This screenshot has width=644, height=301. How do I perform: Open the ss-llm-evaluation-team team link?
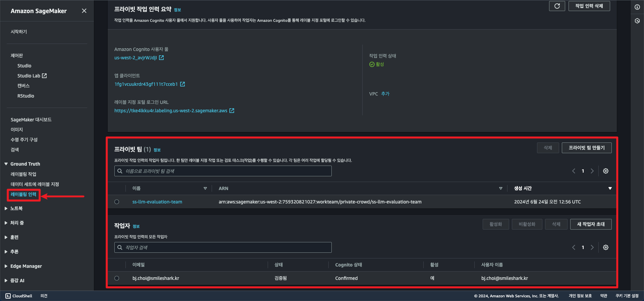157,202
